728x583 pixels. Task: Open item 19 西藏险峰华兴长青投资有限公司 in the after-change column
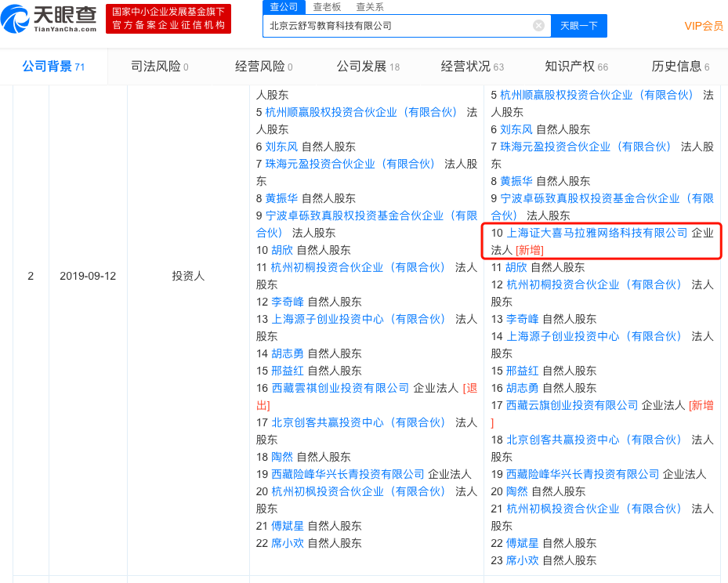click(x=583, y=474)
